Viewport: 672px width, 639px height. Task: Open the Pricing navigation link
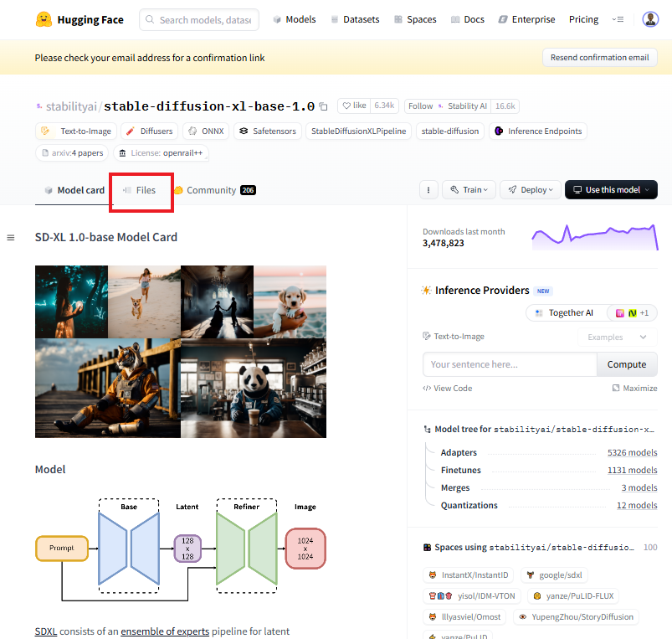coord(584,20)
